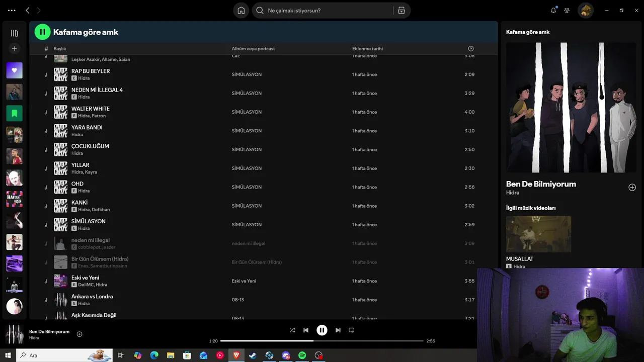Open Spotify icon on taskbar
This screenshot has height=362, width=644.
click(x=302, y=355)
